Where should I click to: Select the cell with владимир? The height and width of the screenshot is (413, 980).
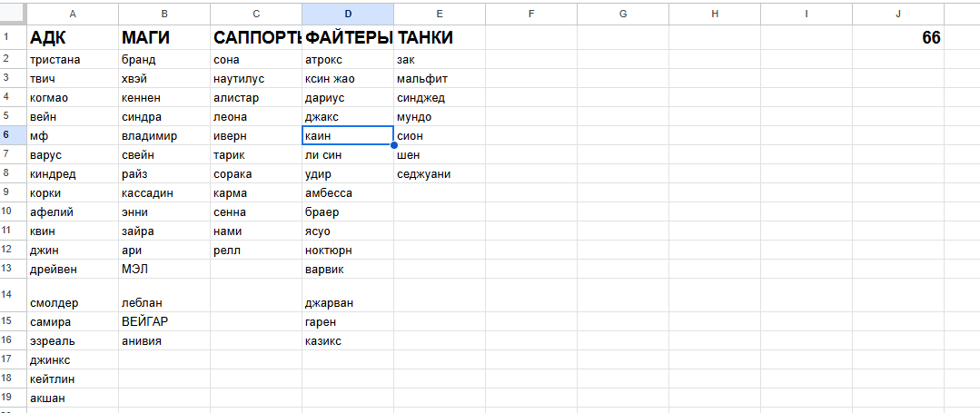(x=164, y=135)
